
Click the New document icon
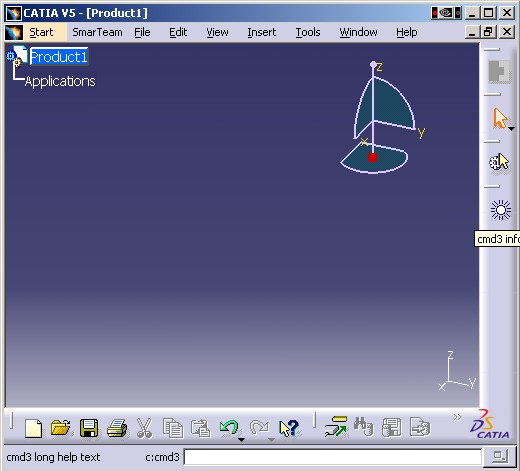pyautogui.click(x=34, y=428)
